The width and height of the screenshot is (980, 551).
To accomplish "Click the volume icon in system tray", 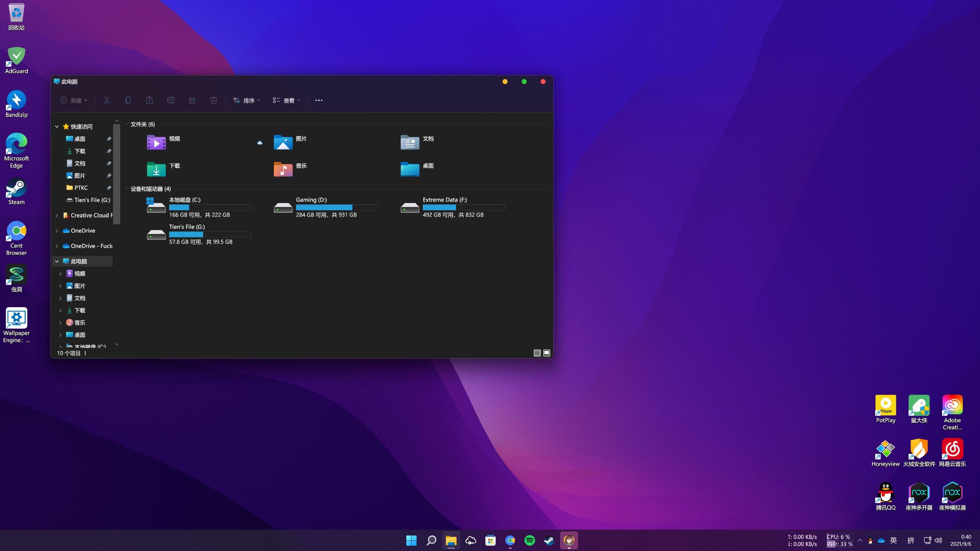I will [x=938, y=540].
